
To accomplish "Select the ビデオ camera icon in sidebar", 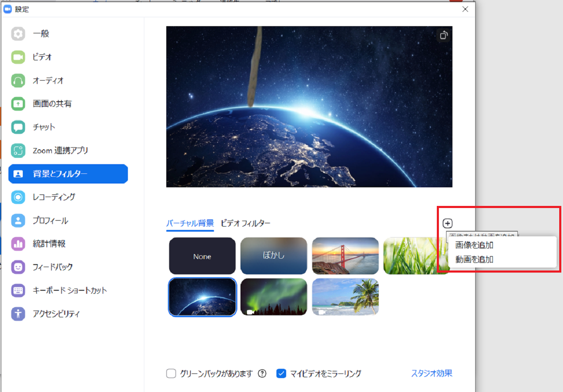I will pyautogui.click(x=18, y=57).
